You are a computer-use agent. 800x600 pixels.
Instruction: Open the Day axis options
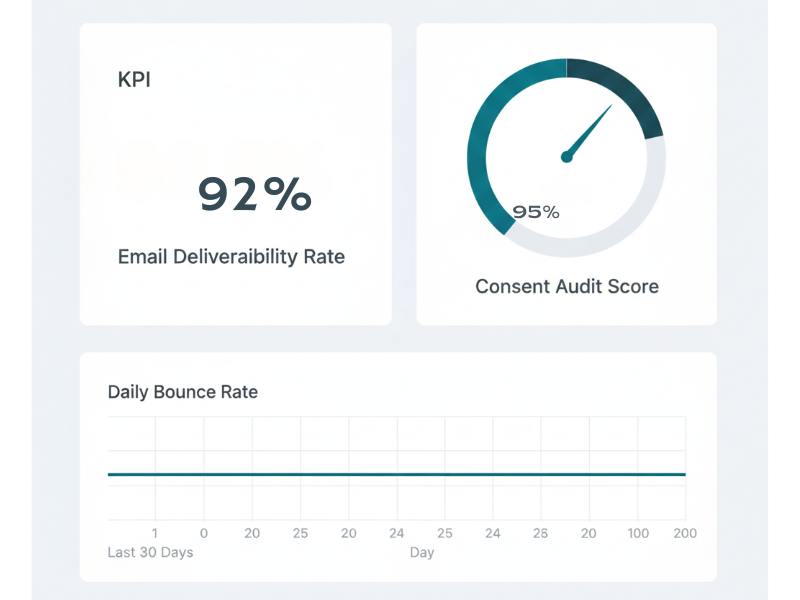pyautogui.click(x=422, y=552)
